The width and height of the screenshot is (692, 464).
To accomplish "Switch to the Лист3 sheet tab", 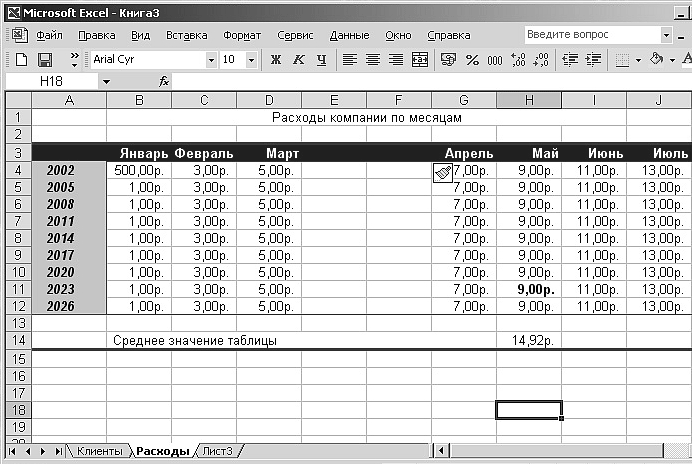I will tap(217, 452).
